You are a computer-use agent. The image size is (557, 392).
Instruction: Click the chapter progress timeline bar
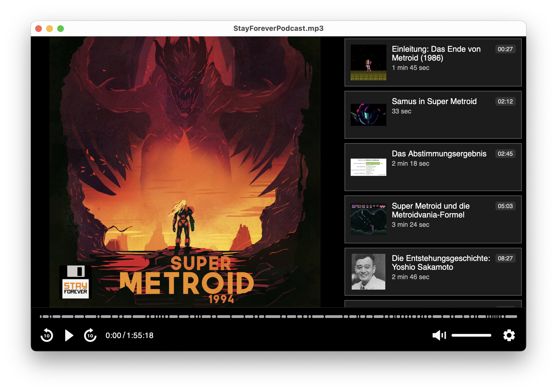pyautogui.click(x=278, y=317)
